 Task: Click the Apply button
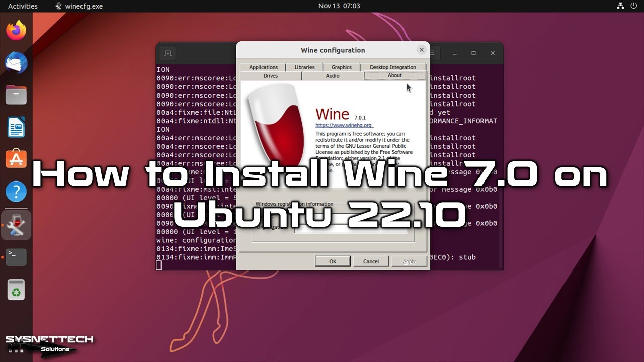409,261
